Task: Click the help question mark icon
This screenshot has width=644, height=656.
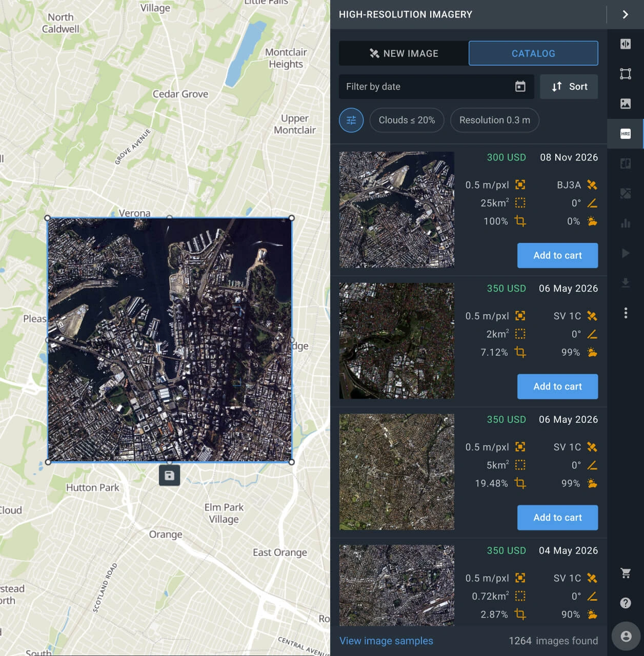Action: pos(626,602)
